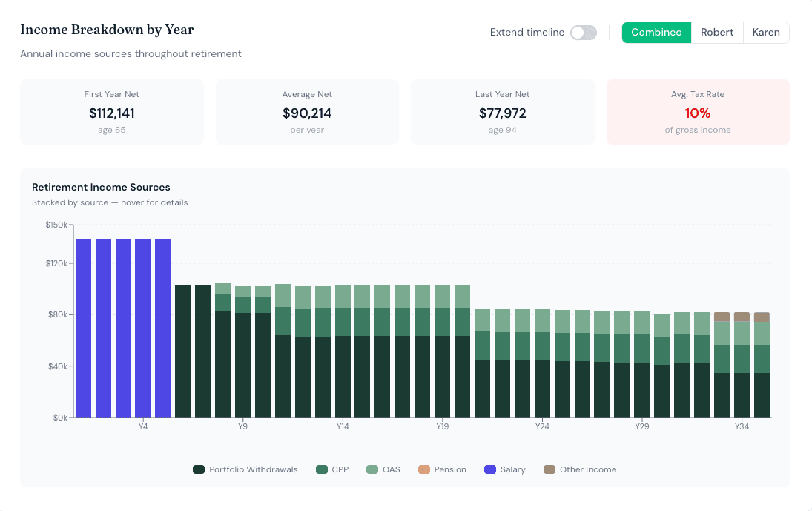Click the Avg. Tax Rate card

(698, 112)
